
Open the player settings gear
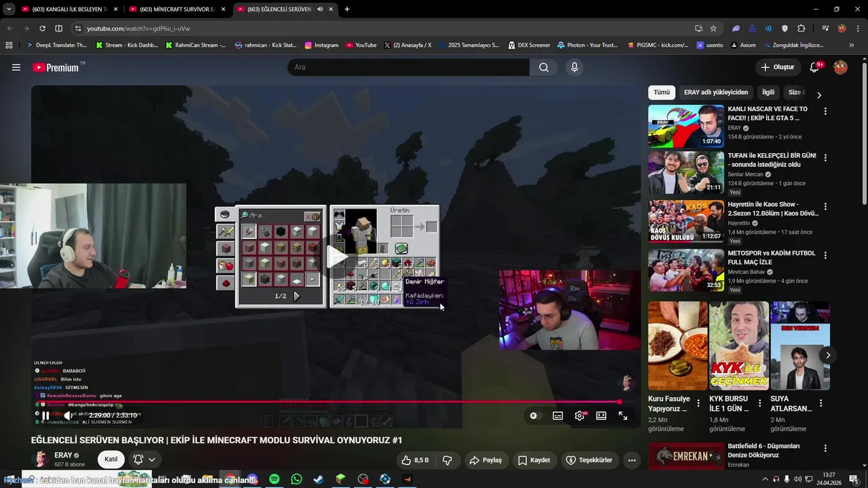[580, 416]
